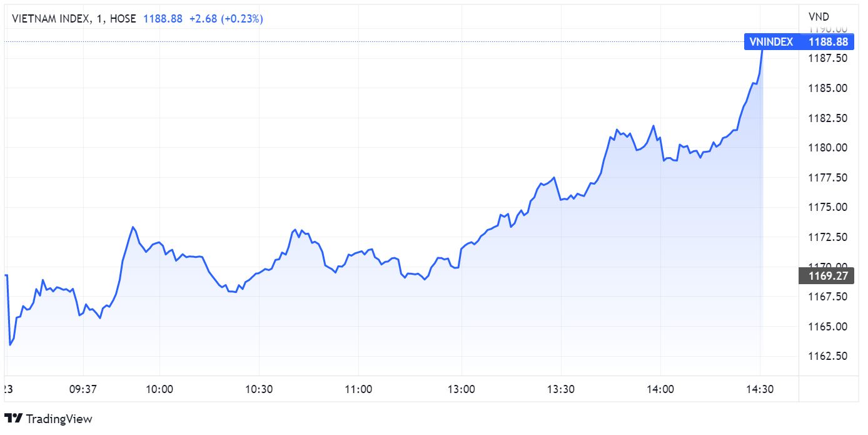Click the 1180.00 price axis label
Screen dimensions: 868x435
pos(827,148)
